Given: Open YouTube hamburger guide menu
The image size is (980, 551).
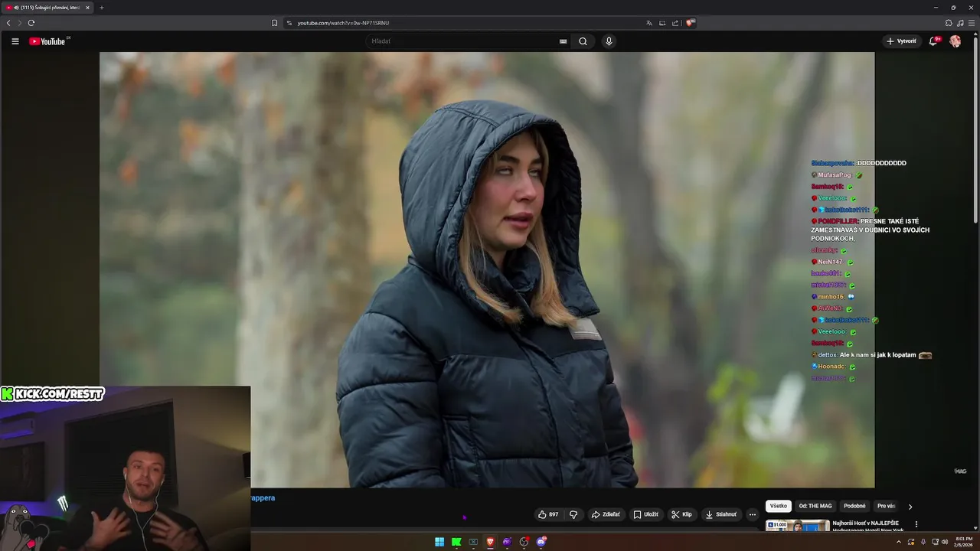Looking at the screenshot, I should [x=15, y=41].
